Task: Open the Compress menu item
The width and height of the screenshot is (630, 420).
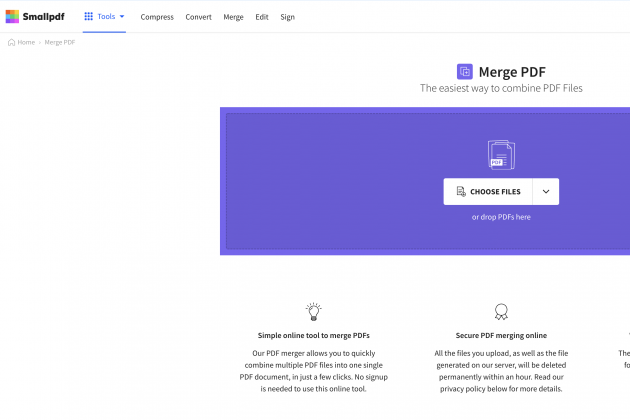Action: coord(157,17)
